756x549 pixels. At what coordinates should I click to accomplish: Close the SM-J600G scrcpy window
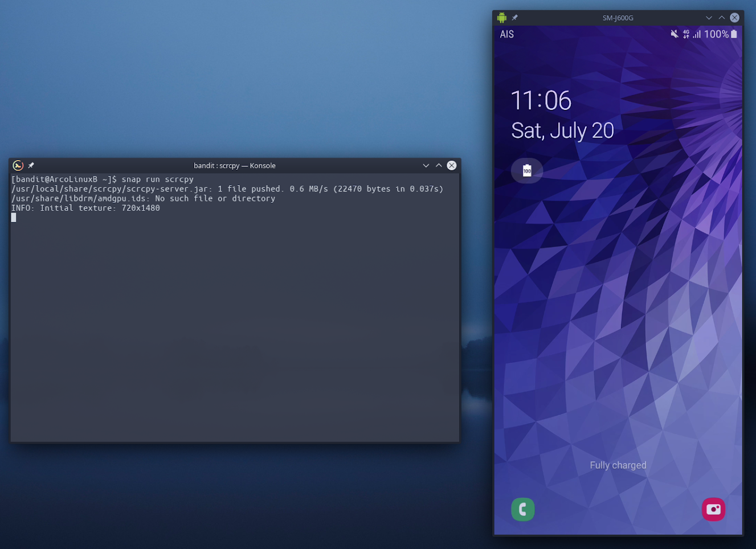coord(735,18)
